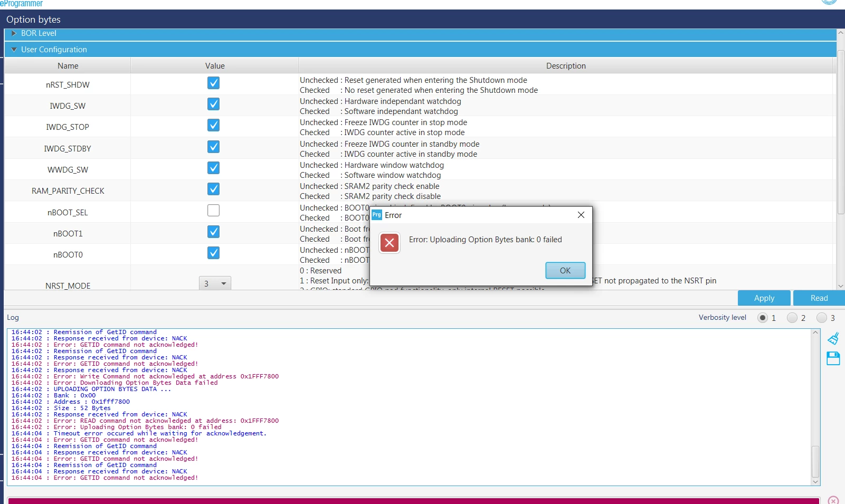Click the Read button

(x=819, y=298)
